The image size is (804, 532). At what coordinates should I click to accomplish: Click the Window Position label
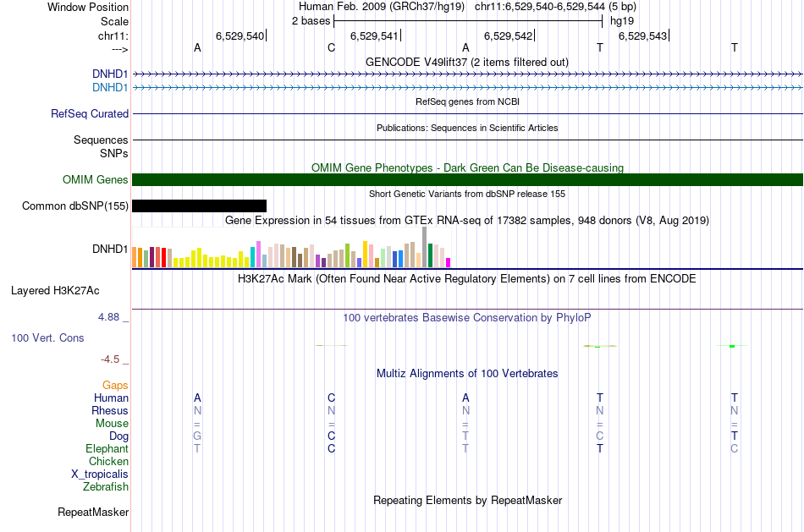pos(88,7)
